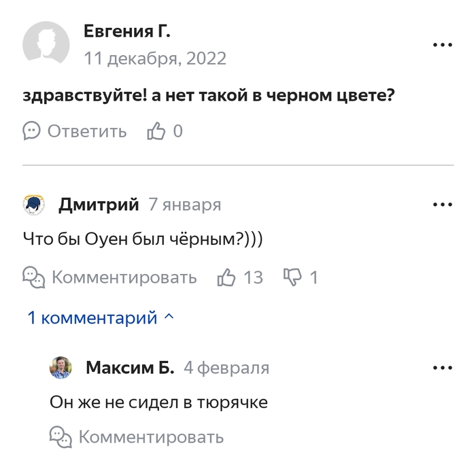
Task: Collapse the '1 комментарий' thread
Action: pyautogui.click(x=92, y=317)
